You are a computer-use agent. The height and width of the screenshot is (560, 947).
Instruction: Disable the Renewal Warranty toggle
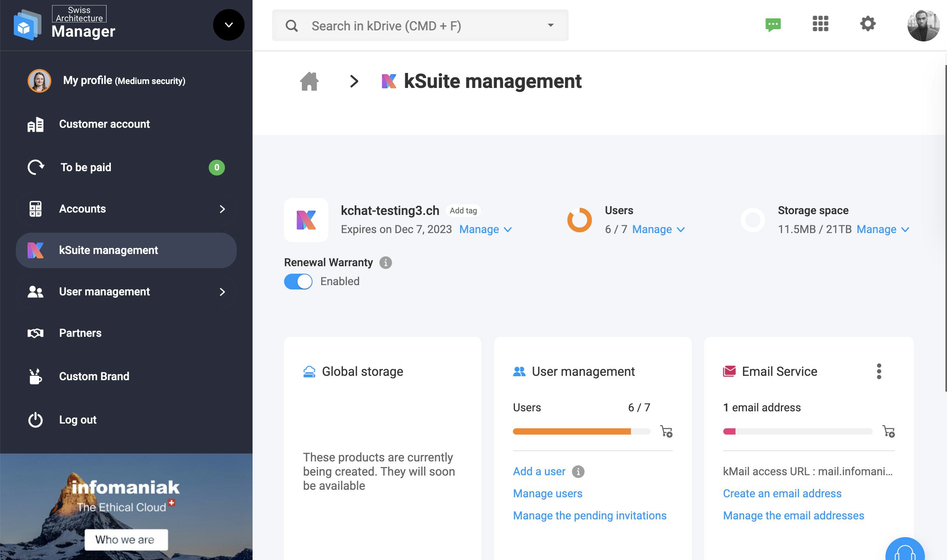[x=298, y=281]
